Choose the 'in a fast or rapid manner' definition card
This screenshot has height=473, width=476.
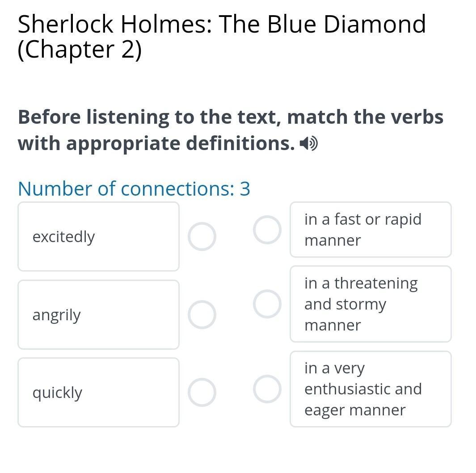coord(371,230)
